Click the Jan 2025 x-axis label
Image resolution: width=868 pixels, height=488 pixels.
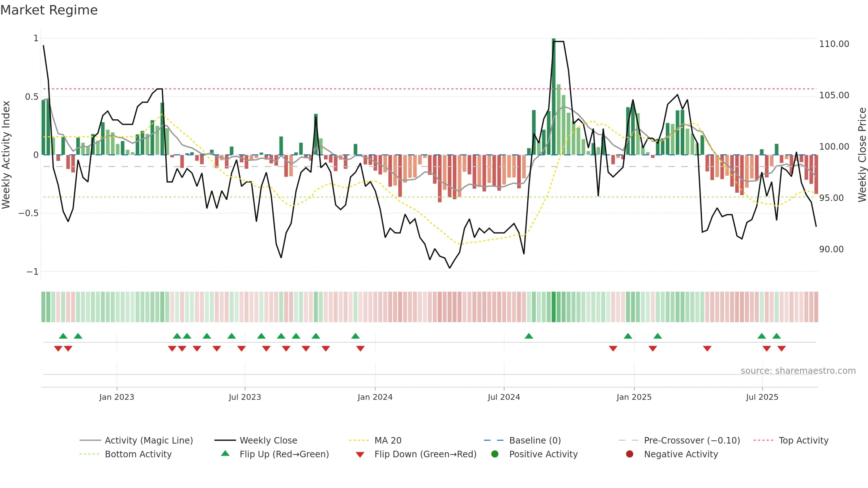[634, 397]
